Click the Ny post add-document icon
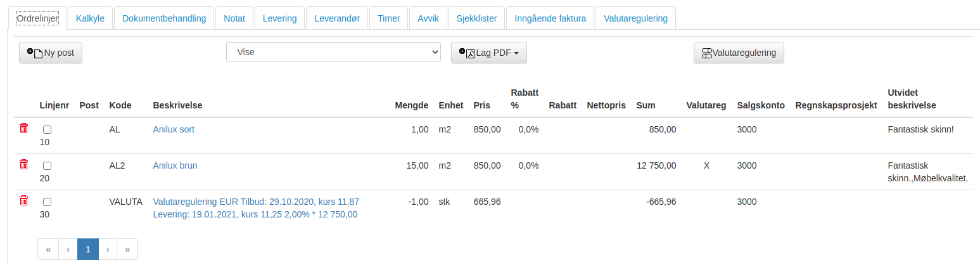980x265 pixels. [x=34, y=53]
